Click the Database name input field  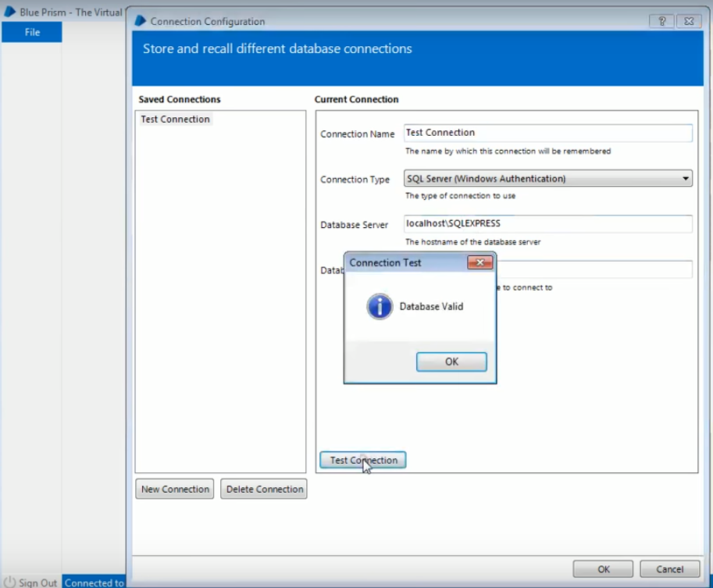pyautogui.click(x=594, y=269)
